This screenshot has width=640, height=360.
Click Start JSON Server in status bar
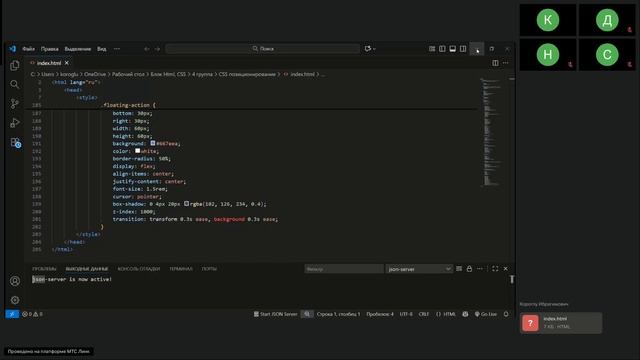pyautogui.click(x=276, y=314)
